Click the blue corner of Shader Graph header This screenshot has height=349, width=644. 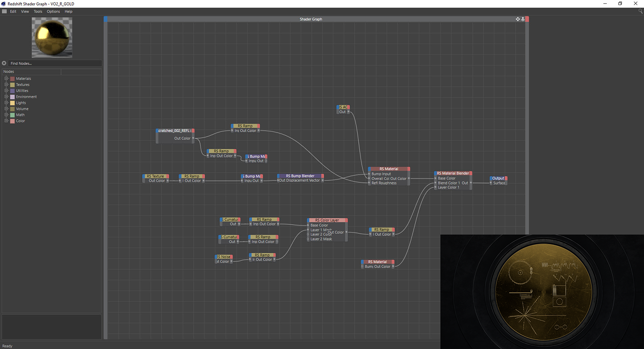106,19
